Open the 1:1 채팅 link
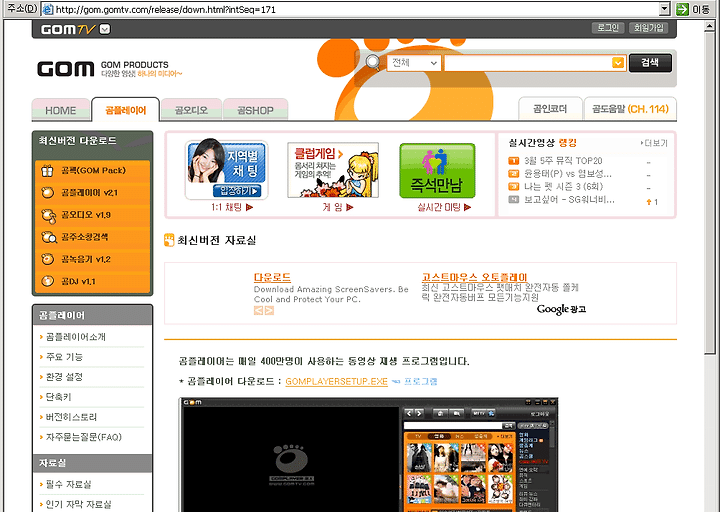This screenshot has width=720, height=512. point(232,207)
